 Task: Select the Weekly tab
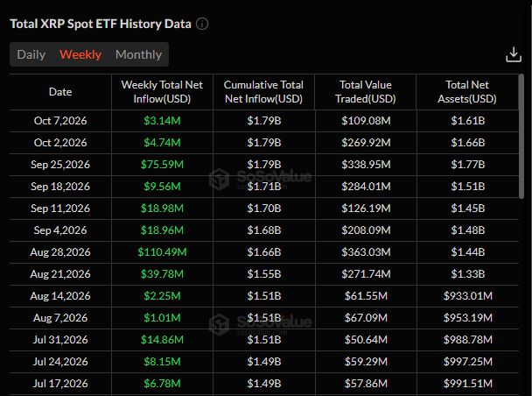(80, 54)
